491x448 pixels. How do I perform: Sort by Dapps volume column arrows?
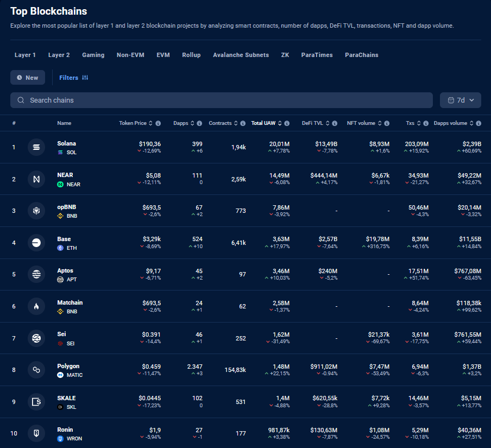(x=471, y=123)
